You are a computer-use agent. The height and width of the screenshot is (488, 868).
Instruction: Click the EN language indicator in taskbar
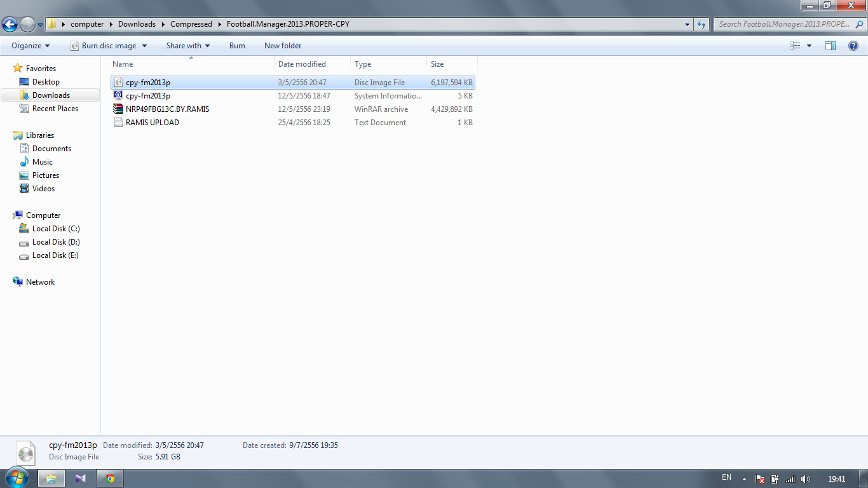click(727, 478)
